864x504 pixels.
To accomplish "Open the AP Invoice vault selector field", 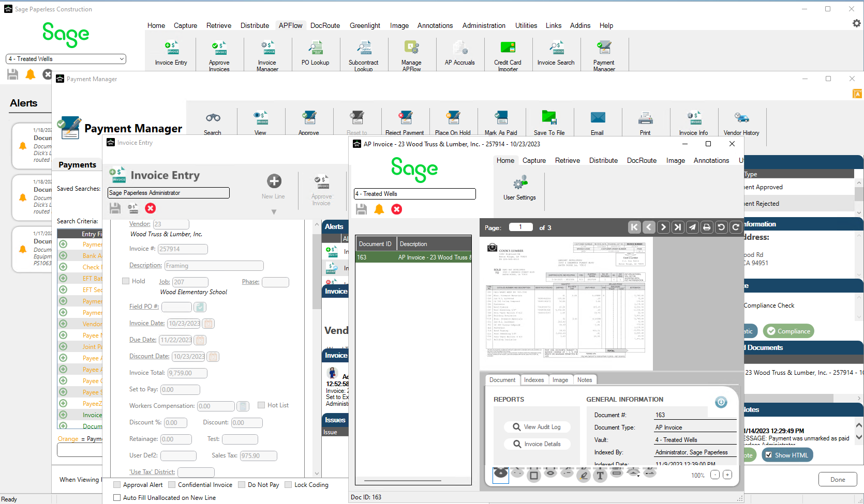I will click(x=414, y=194).
